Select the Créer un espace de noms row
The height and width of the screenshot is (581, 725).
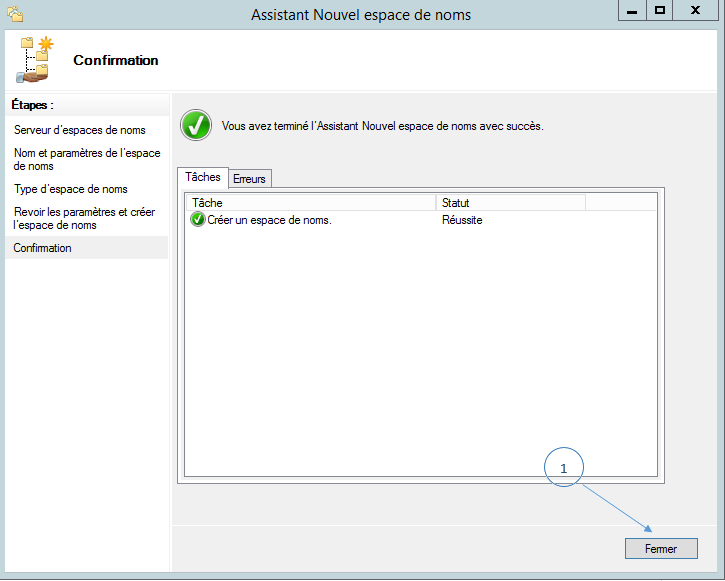(269, 220)
